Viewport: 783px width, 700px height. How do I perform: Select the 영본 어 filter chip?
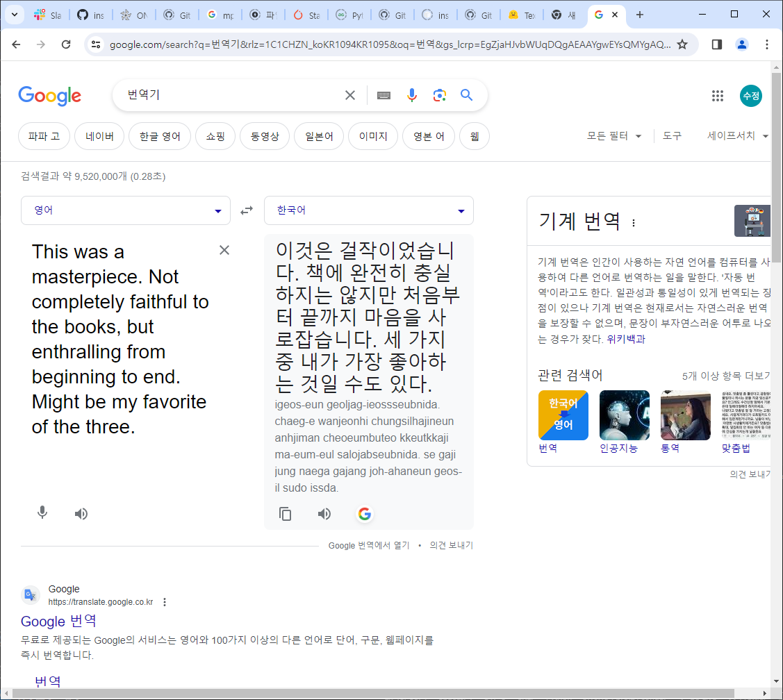tap(429, 136)
